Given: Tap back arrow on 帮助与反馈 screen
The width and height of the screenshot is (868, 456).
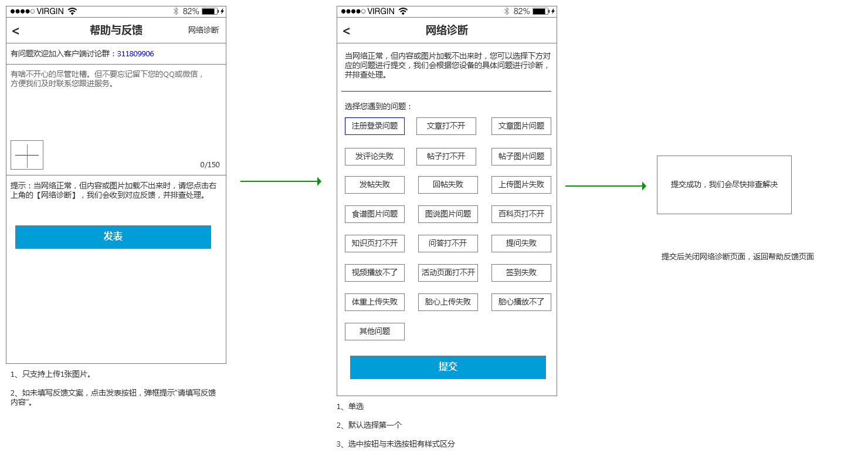Looking at the screenshot, I should pyautogui.click(x=16, y=31).
